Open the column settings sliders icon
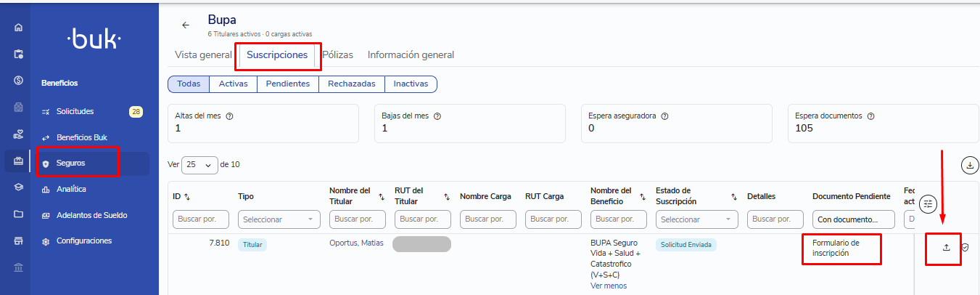 tap(928, 203)
